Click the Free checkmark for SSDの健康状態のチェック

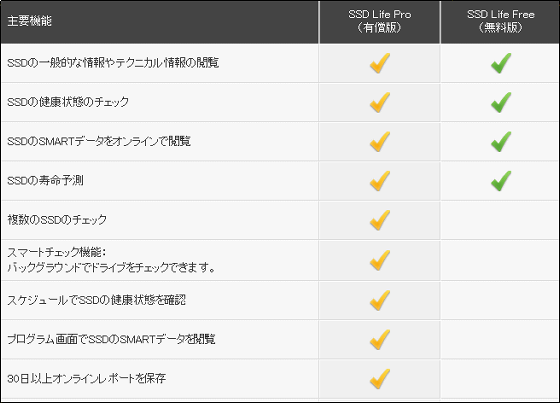pos(501,102)
